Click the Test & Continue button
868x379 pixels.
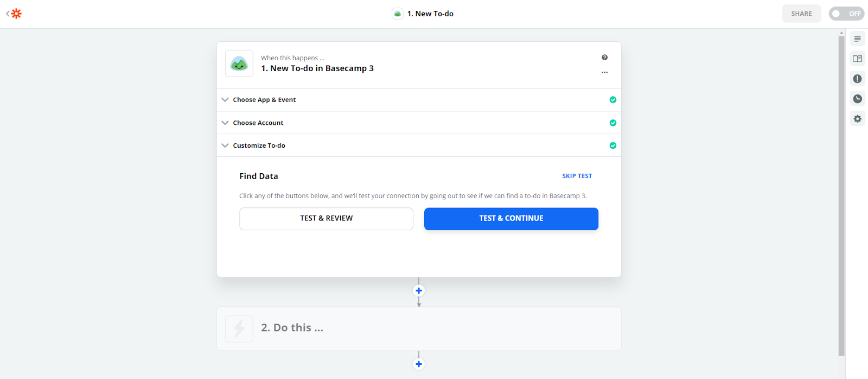(x=511, y=219)
